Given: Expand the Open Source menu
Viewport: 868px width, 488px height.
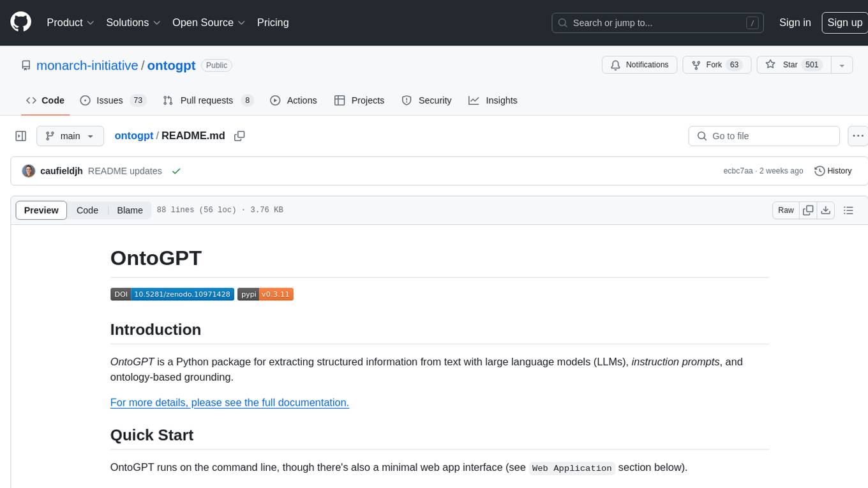Looking at the screenshot, I should 209,22.
